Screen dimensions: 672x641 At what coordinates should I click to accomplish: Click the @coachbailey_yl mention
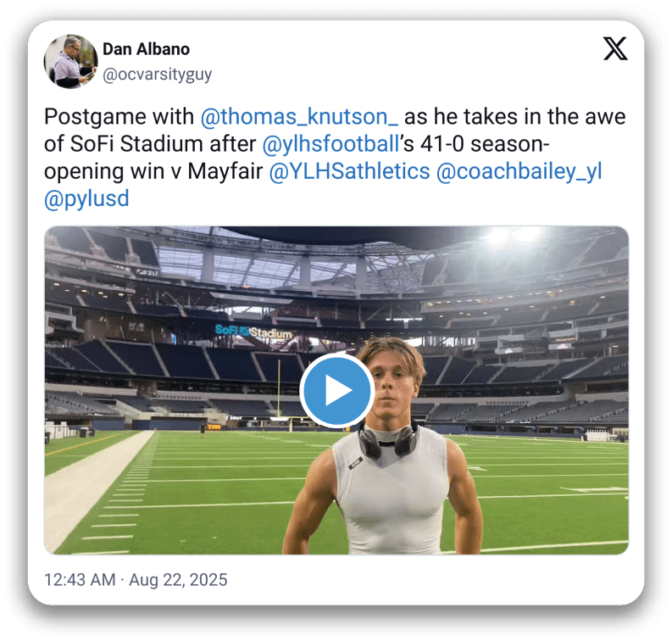(x=519, y=171)
